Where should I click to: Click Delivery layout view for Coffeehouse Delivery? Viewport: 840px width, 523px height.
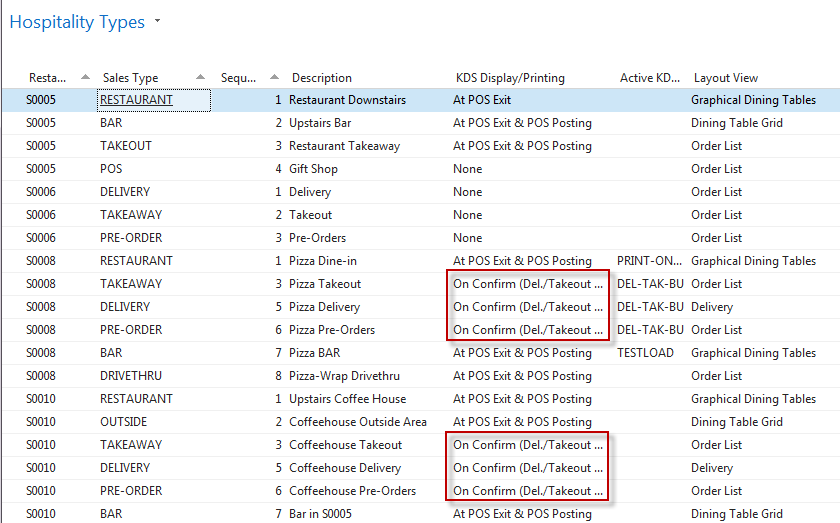tap(712, 468)
